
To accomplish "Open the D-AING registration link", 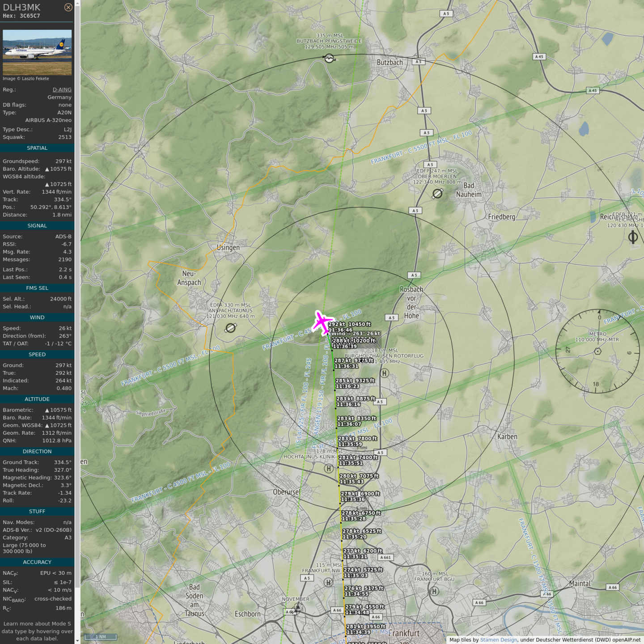I will 62,89.
